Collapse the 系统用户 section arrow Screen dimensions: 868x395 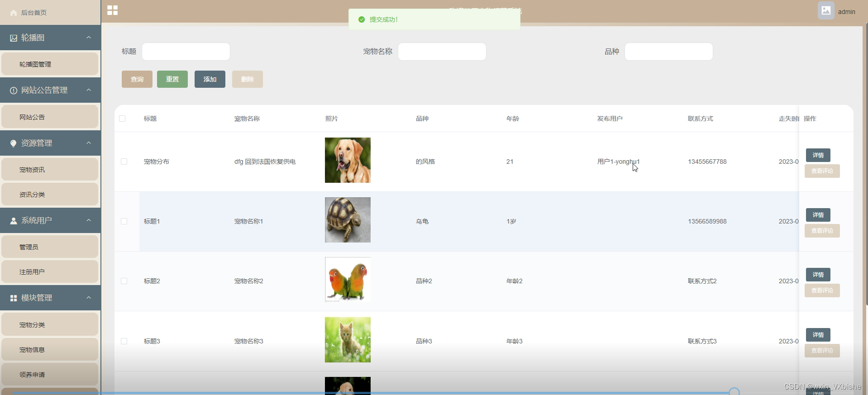click(89, 220)
